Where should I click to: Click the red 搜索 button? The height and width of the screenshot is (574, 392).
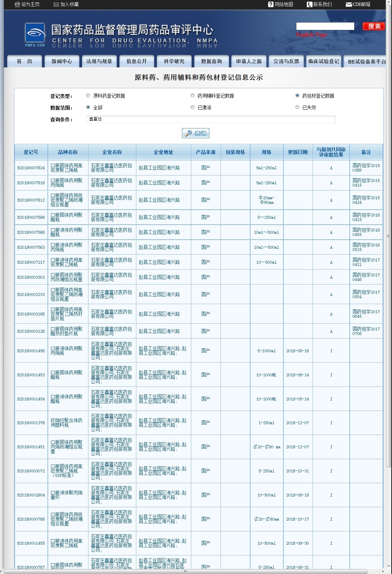[374, 26]
